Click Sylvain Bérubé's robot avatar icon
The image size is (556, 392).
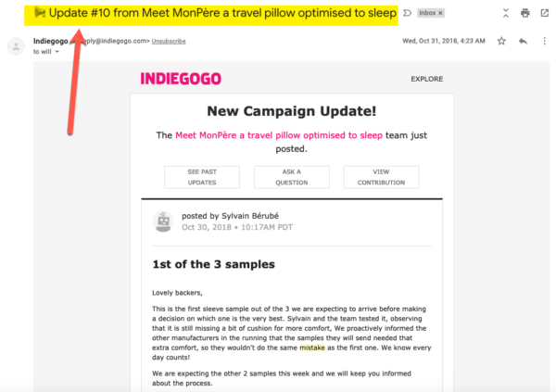[163, 221]
